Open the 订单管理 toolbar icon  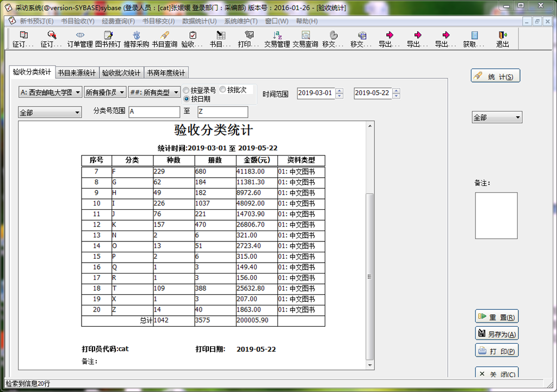(80, 39)
